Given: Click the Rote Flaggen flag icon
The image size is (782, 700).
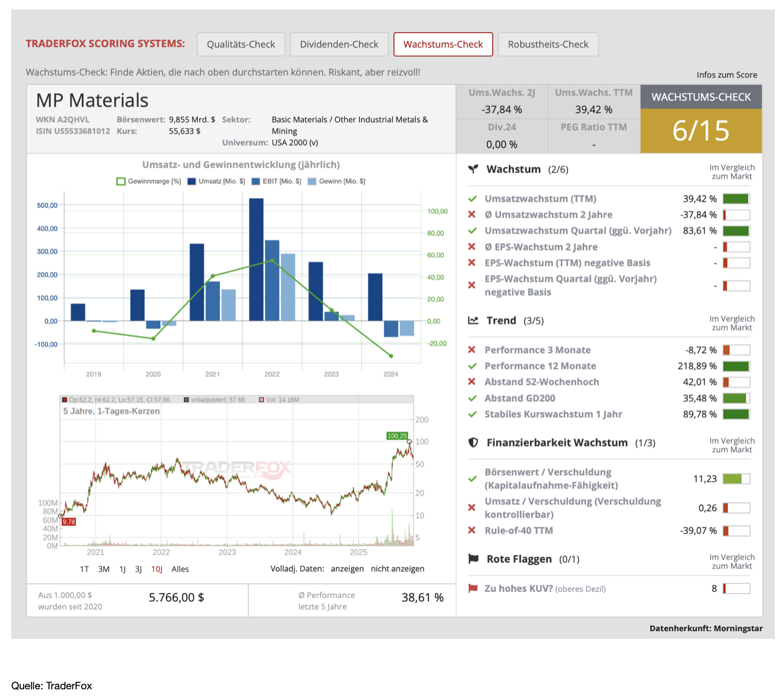Looking at the screenshot, I should pos(473,559).
